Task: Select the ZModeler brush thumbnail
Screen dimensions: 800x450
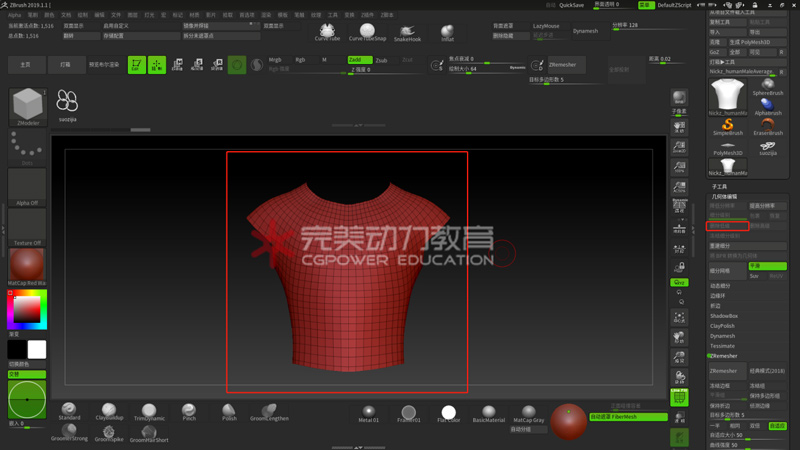Action: [x=28, y=107]
